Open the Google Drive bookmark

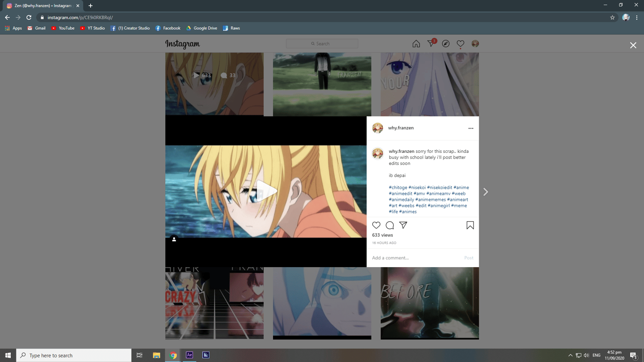pos(202,28)
